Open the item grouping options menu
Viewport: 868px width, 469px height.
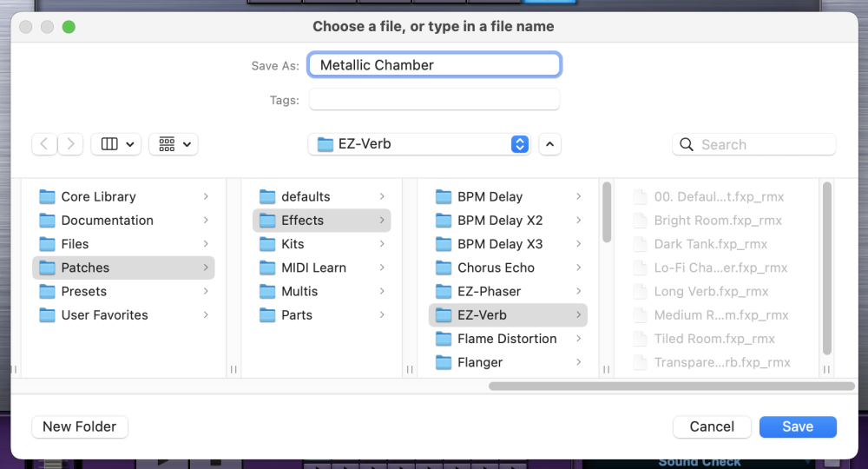(174, 144)
